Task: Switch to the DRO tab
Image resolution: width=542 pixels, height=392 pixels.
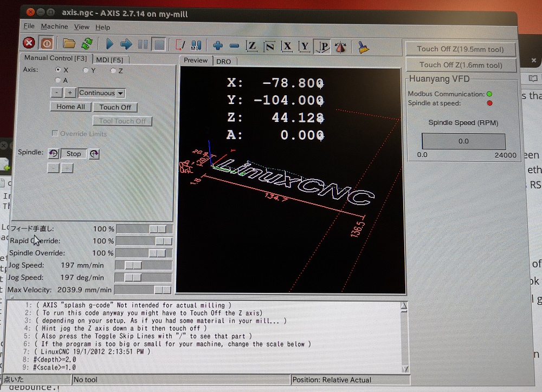Action: coord(224,61)
